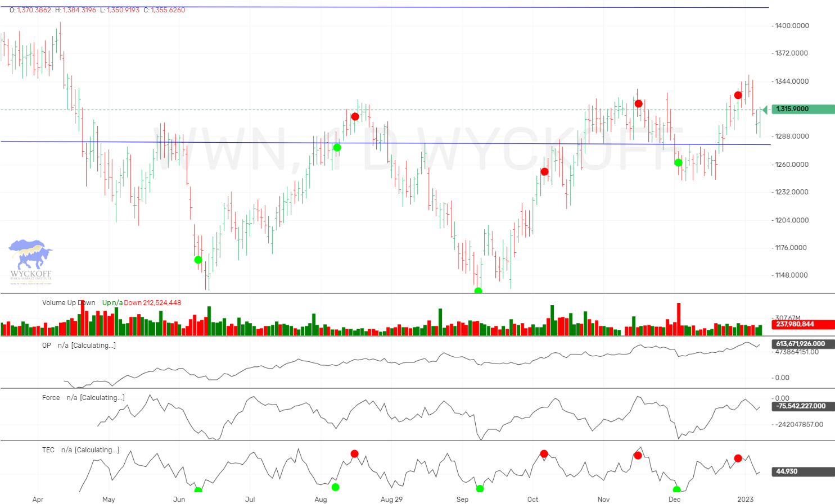Click the TEC indicator legend label

(x=48, y=449)
